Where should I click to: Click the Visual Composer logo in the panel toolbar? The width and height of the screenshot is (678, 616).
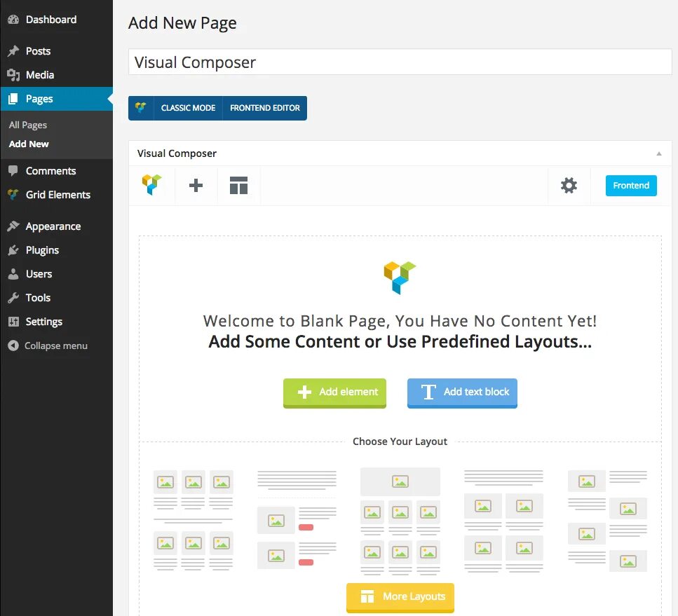click(x=151, y=185)
